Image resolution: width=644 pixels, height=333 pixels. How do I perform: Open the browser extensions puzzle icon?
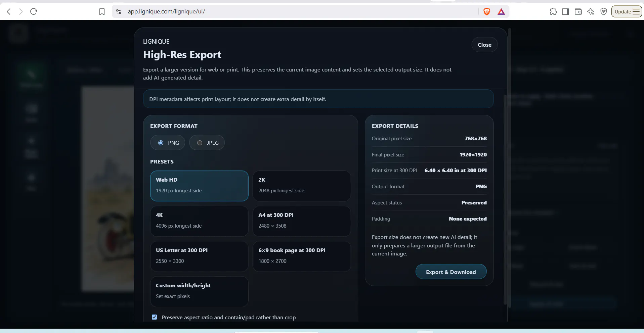(x=553, y=12)
